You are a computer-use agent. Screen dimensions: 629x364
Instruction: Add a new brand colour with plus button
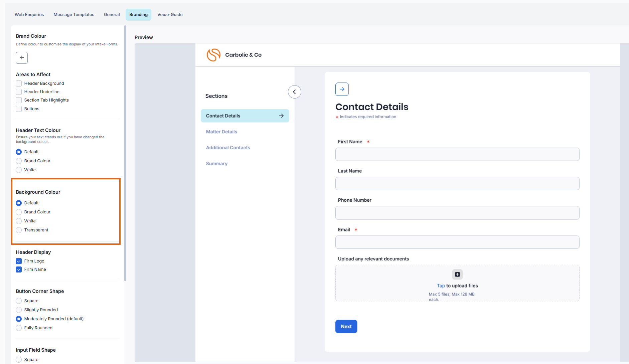22,57
